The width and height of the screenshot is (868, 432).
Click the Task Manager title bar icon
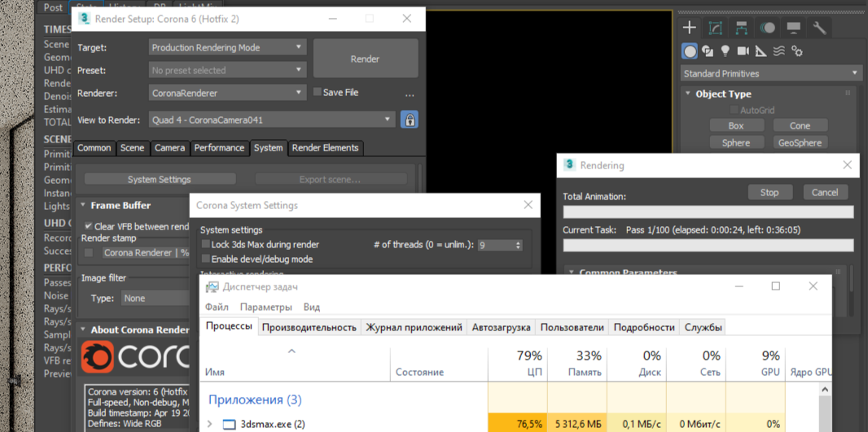pyautogui.click(x=212, y=286)
